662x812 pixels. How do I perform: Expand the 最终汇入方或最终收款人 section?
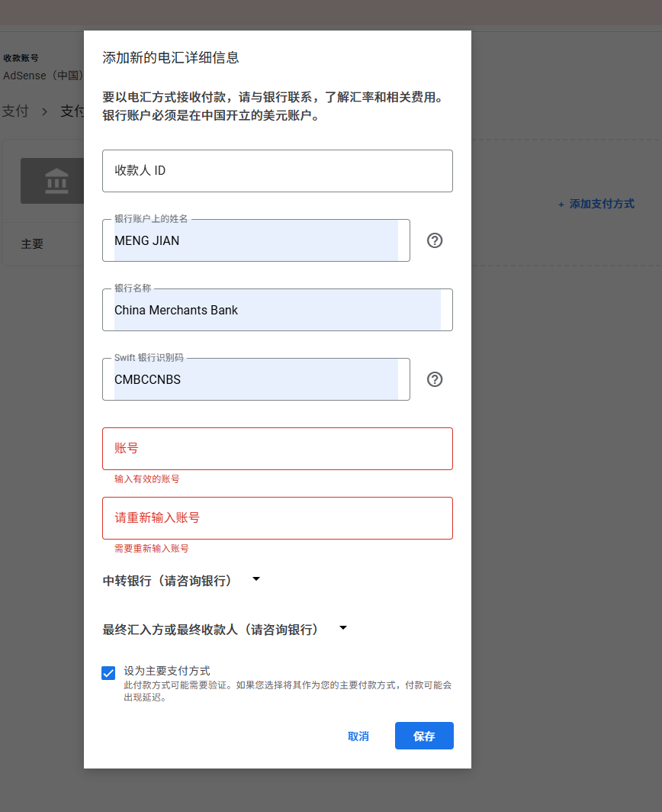[225, 629]
